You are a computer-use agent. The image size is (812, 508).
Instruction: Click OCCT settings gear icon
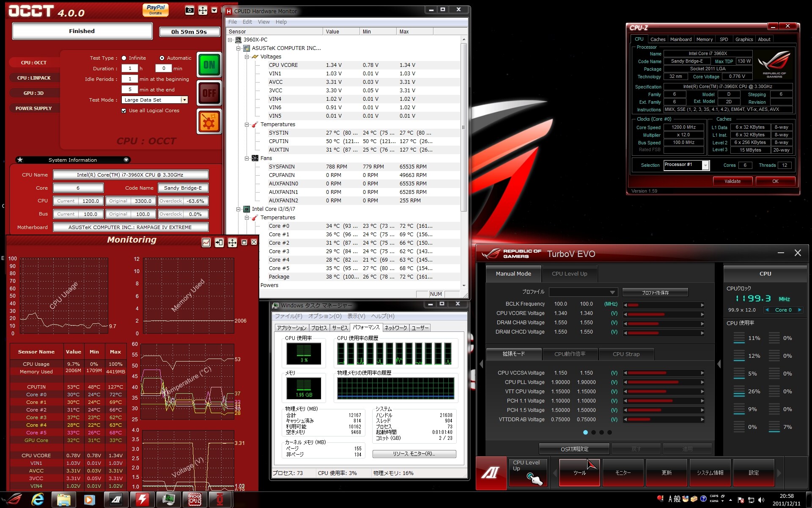(209, 121)
